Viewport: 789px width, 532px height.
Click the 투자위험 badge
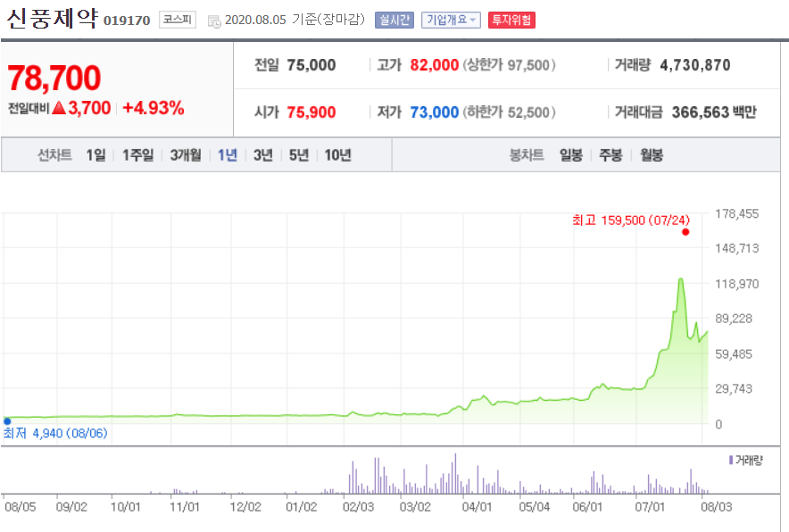511,21
